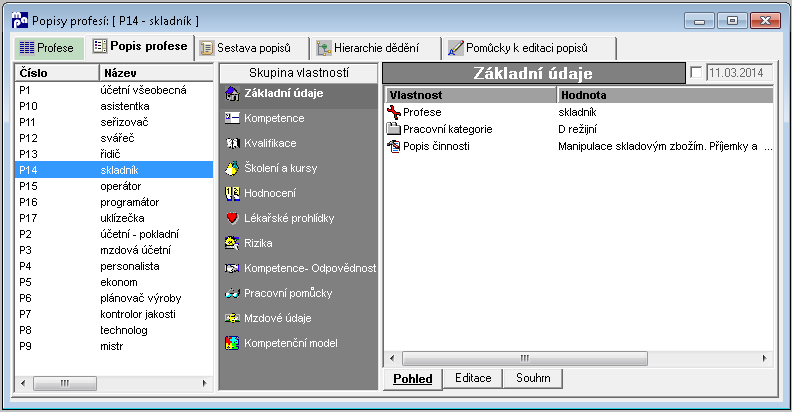The width and height of the screenshot is (792, 412).
Task: Select row P8 technolog
Action: (114, 330)
